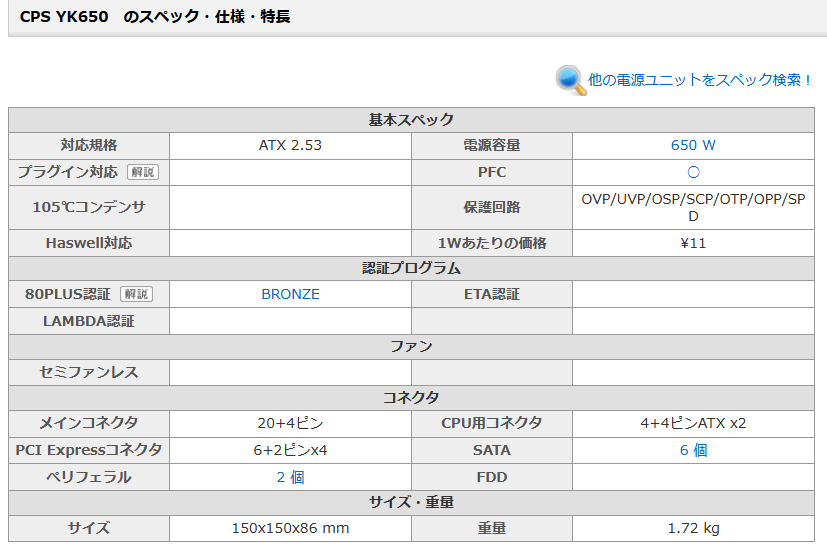Image resolution: width=827 pixels, height=550 pixels.
Task: Select the 150x150x86 mm size value
Action: (291, 528)
